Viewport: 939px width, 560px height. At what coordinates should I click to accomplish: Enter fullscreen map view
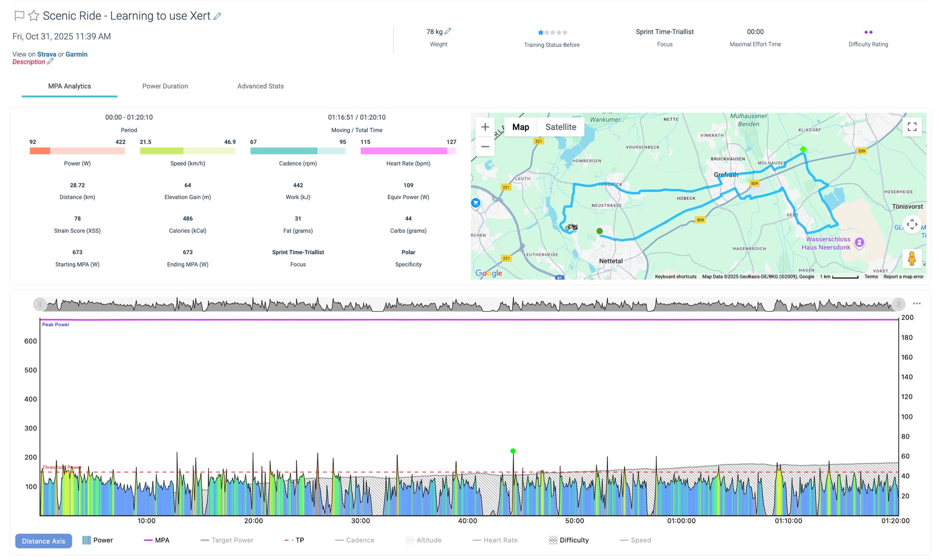tap(912, 127)
